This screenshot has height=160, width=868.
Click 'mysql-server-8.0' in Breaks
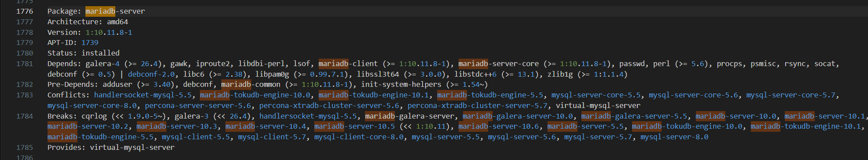674,137
